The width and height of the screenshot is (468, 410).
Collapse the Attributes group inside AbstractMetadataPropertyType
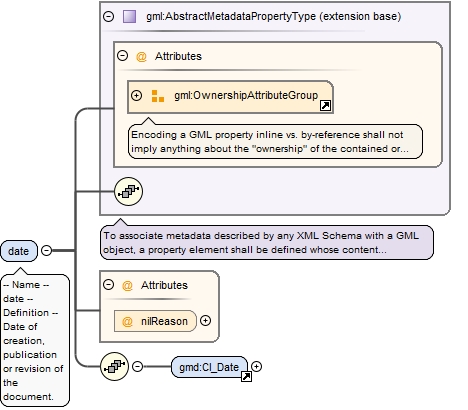(122, 56)
